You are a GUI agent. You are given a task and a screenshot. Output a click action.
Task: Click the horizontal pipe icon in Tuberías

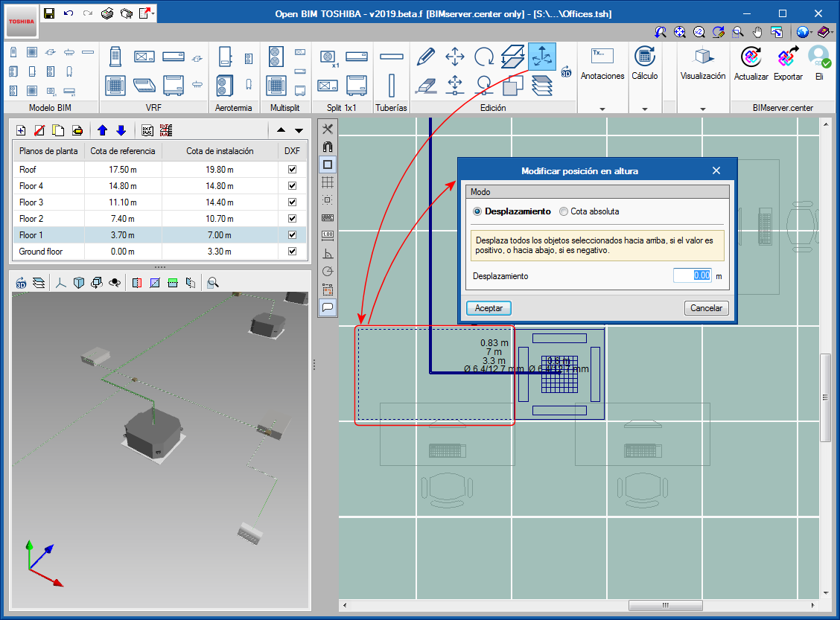pos(391,57)
